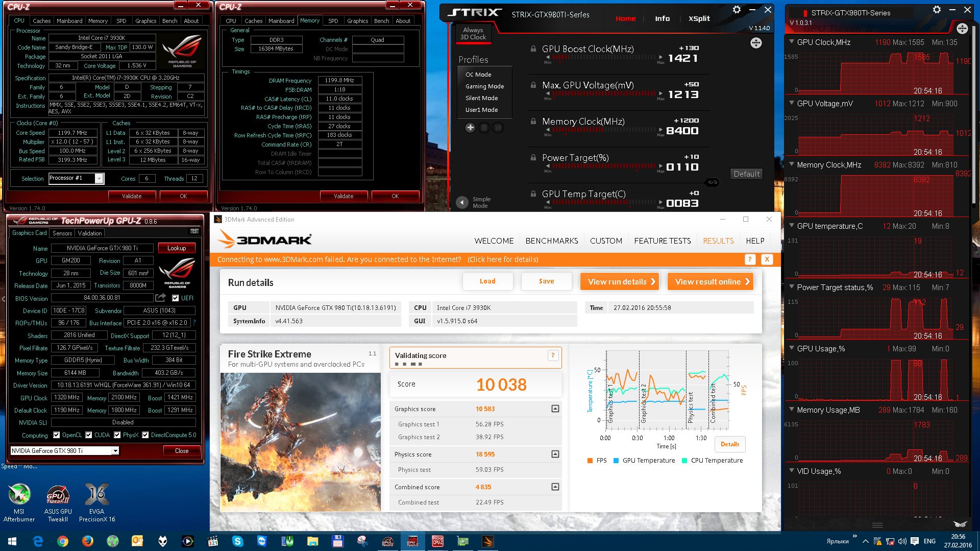Uncheck the UEFI checkbox in GPU-Z
This screenshot has height=551, width=980.
(176, 298)
